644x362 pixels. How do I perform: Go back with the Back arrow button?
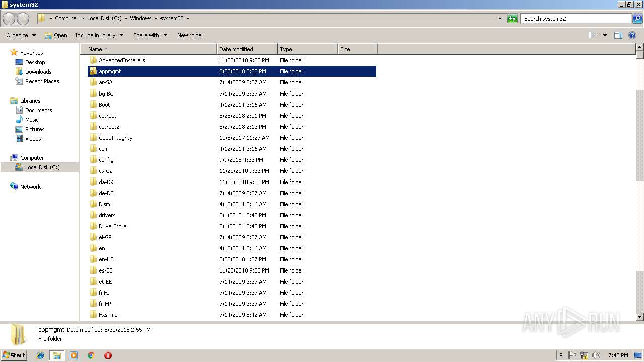(x=9, y=19)
